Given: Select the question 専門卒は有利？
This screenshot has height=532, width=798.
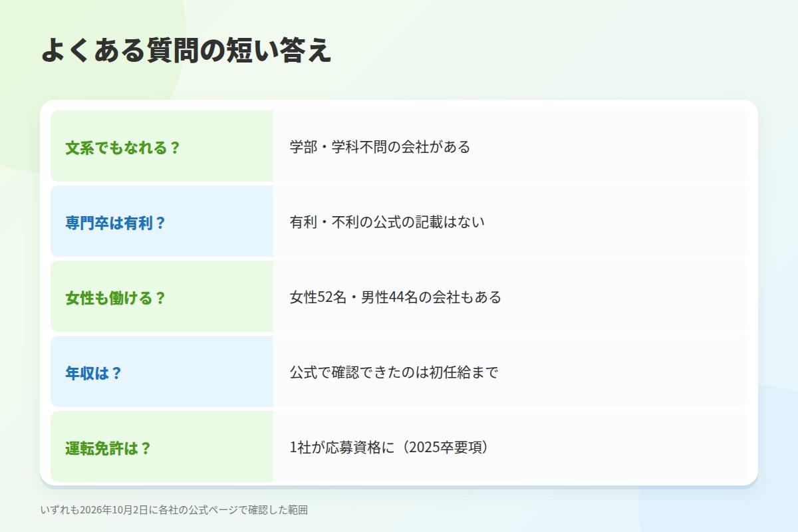Looking at the screenshot, I should pos(115,223).
